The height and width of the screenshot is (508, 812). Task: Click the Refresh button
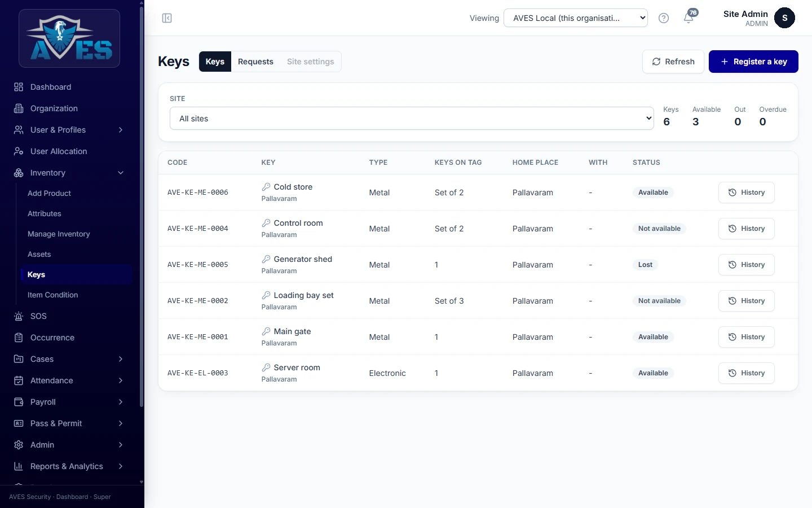tap(673, 62)
